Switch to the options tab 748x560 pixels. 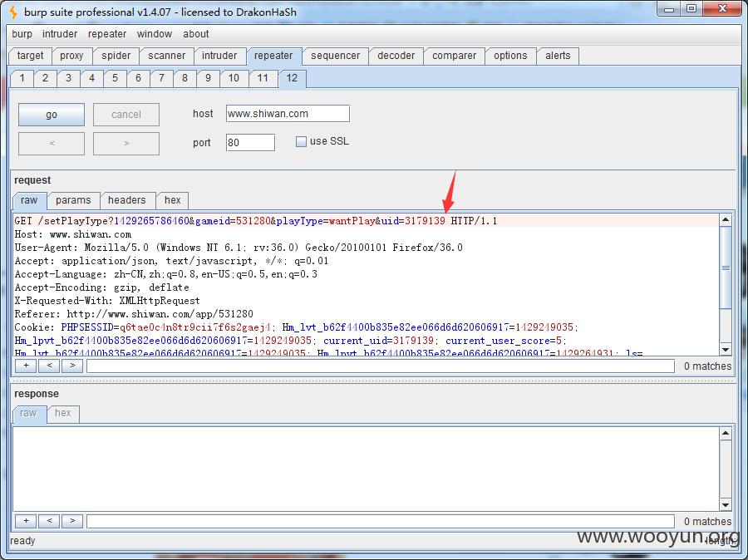[510, 56]
